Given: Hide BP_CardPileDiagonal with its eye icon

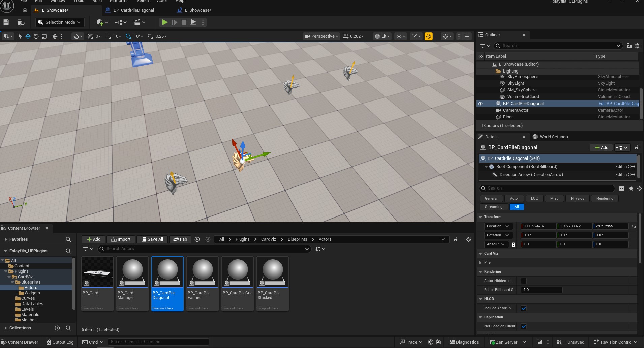Looking at the screenshot, I should (x=480, y=104).
